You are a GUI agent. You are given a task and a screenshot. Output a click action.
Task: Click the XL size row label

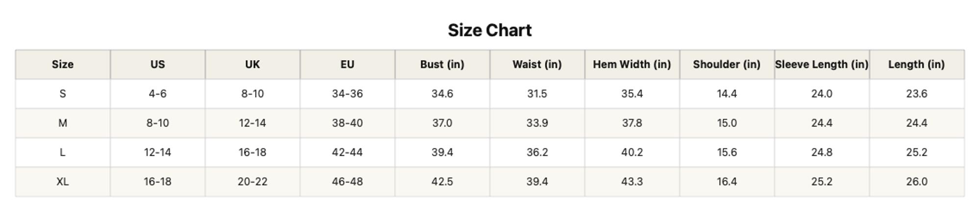(x=63, y=182)
